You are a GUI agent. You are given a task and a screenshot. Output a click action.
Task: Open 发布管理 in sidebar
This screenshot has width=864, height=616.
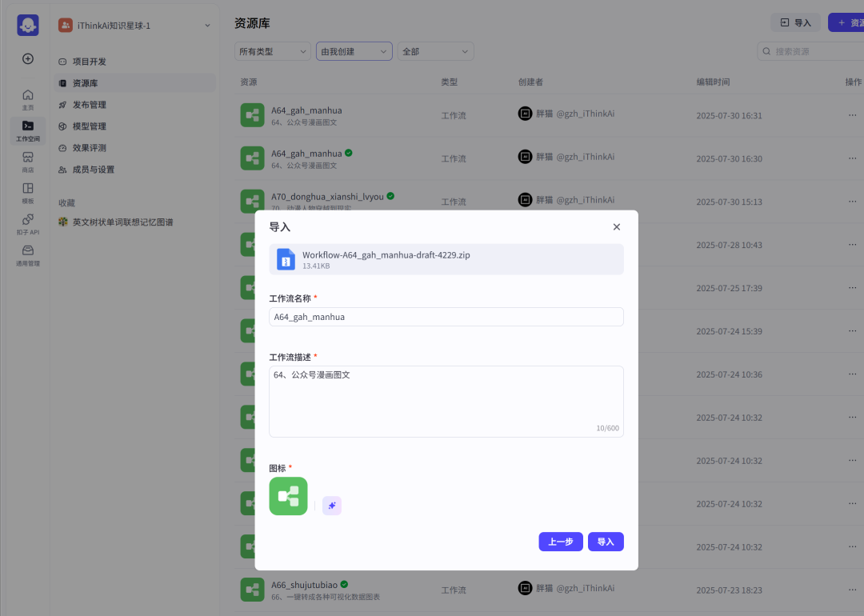coord(135,105)
